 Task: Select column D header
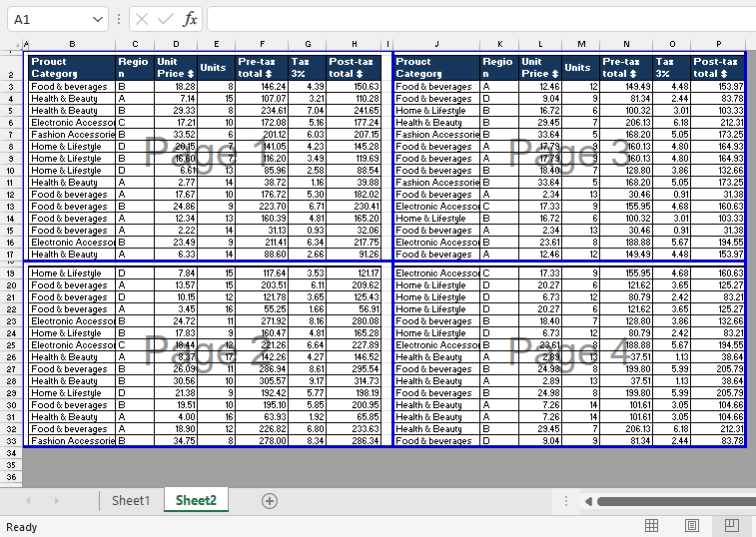176,44
